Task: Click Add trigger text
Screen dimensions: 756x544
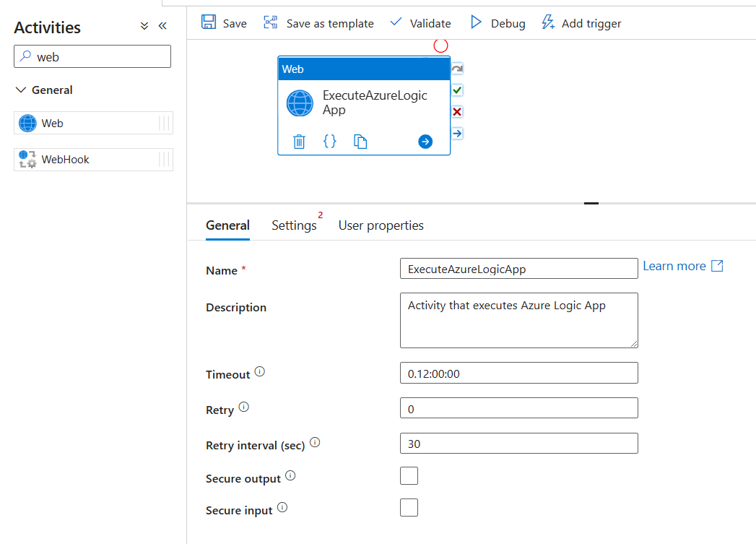Action: click(x=591, y=24)
